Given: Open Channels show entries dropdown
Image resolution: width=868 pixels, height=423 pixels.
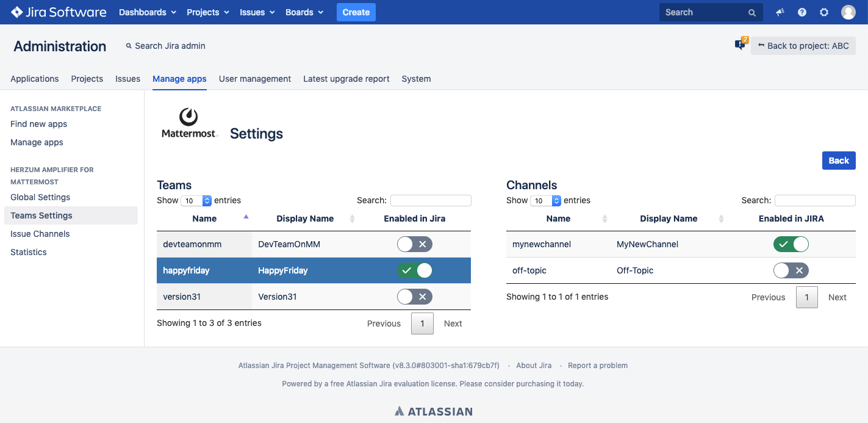Looking at the screenshot, I should (x=547, y=201).
